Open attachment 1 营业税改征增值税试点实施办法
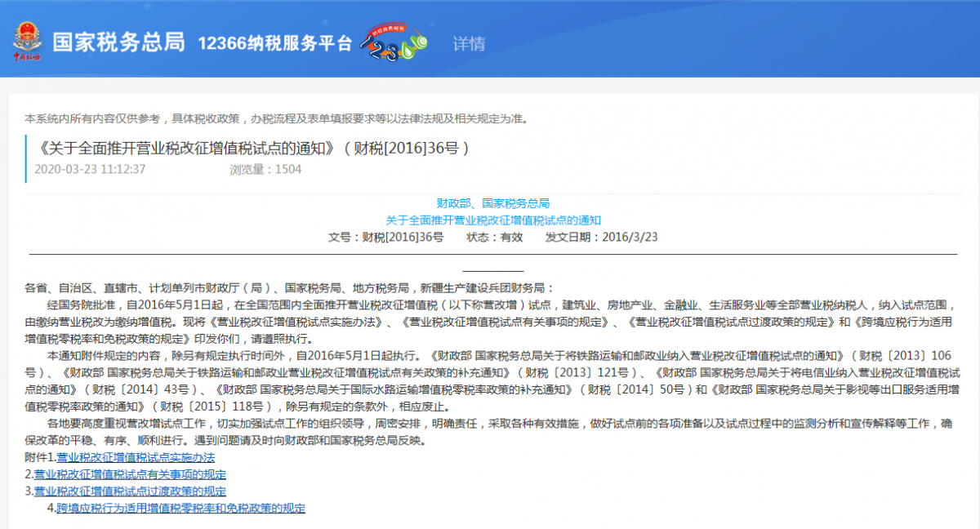Screen dimensions: 980x529 click(x=136, y=457)
